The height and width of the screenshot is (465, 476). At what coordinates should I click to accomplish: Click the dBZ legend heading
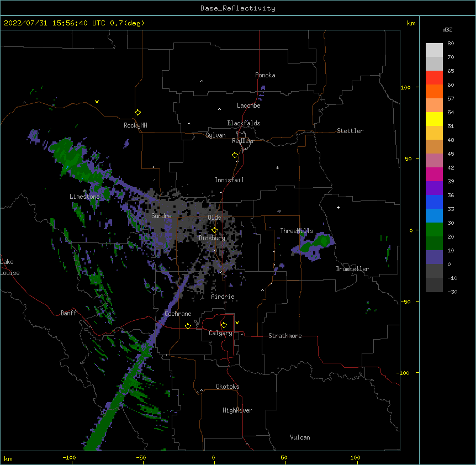pyautogui.click(x=447, y=30)
